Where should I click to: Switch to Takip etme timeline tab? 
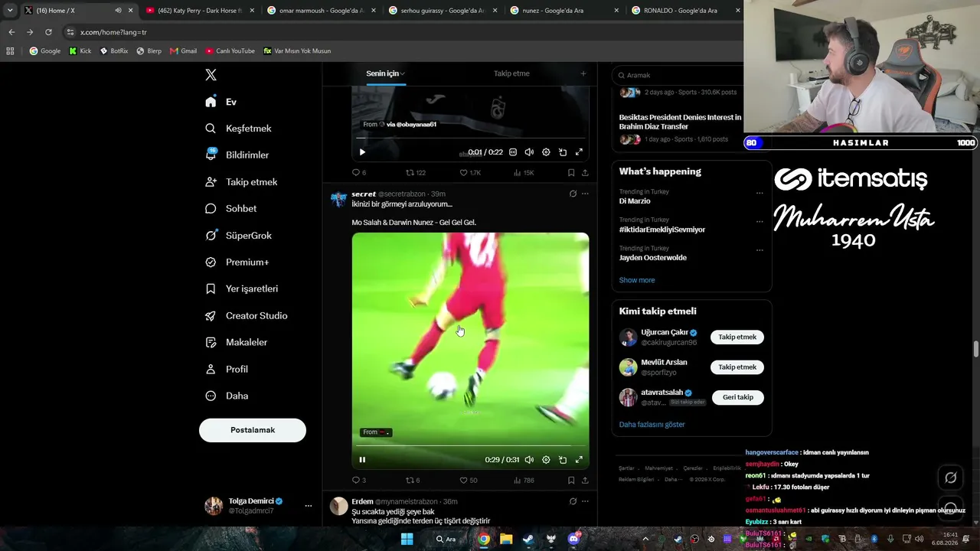click(x=511, y=73)
